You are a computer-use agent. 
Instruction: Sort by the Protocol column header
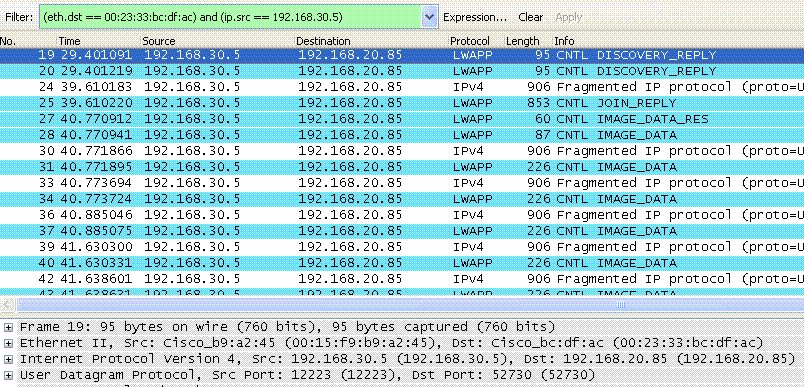476,41
